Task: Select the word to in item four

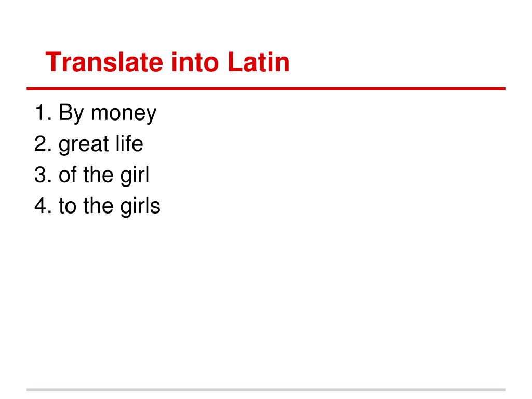Action: 68,206
